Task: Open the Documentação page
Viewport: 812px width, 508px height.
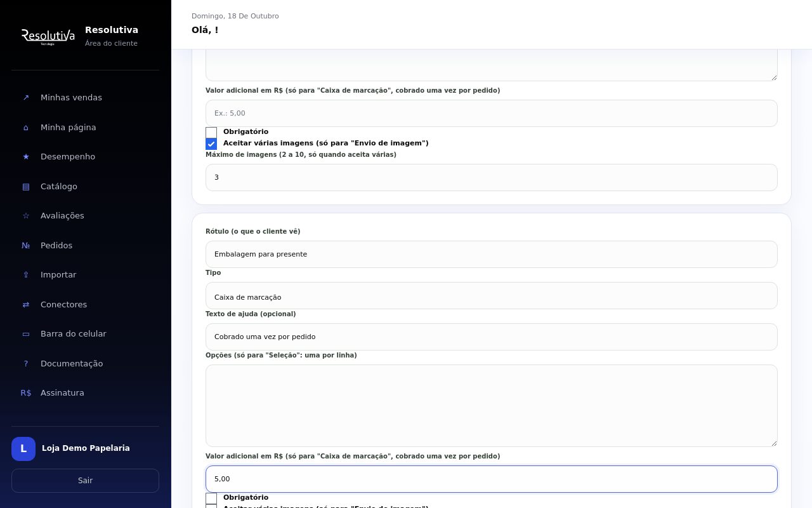Action: click(85, 364)
